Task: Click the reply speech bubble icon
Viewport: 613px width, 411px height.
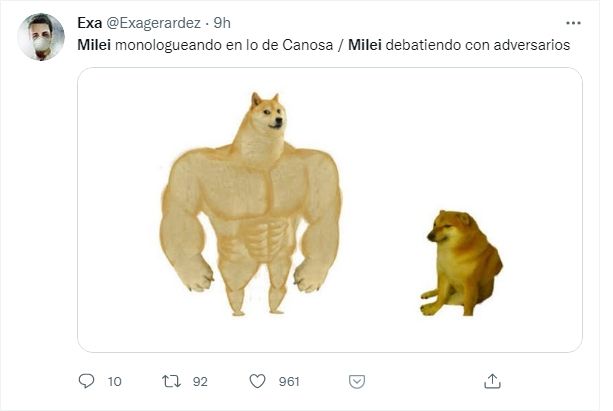Action: coord(86,381)
